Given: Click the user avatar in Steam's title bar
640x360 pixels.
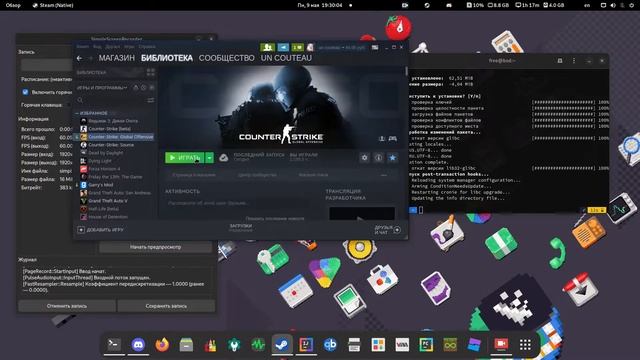Looking at the screenshot, I should pyautogui.click(x=310, y=47).
